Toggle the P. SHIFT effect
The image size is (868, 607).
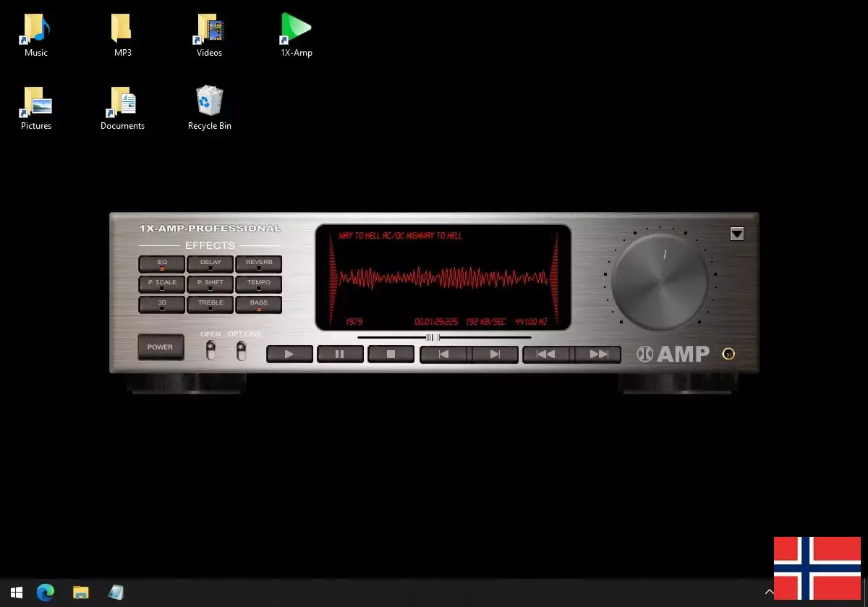[x=210, y=283]
